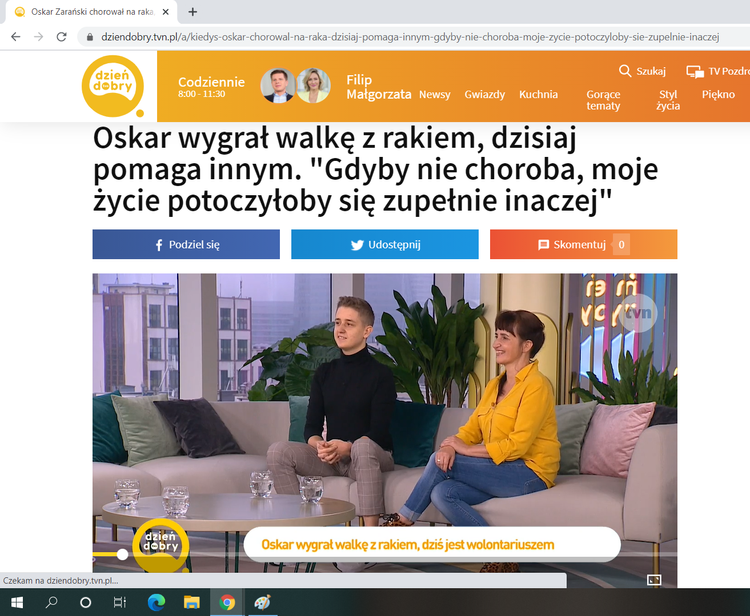Share on Facebook with Podziel się
Image resolution: width=750 pixels, height=616 pixels.
point(186,244)
